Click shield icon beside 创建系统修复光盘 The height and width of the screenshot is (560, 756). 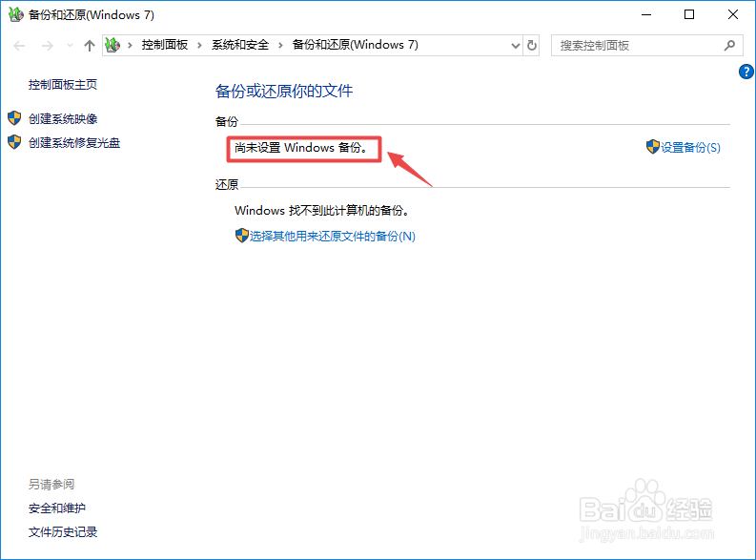click(x=14, y=142)
